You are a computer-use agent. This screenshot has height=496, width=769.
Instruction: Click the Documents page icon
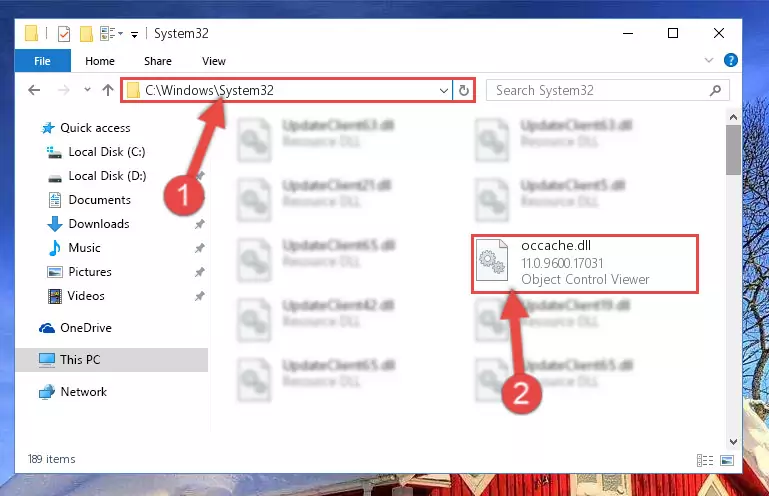click(55, 200)
